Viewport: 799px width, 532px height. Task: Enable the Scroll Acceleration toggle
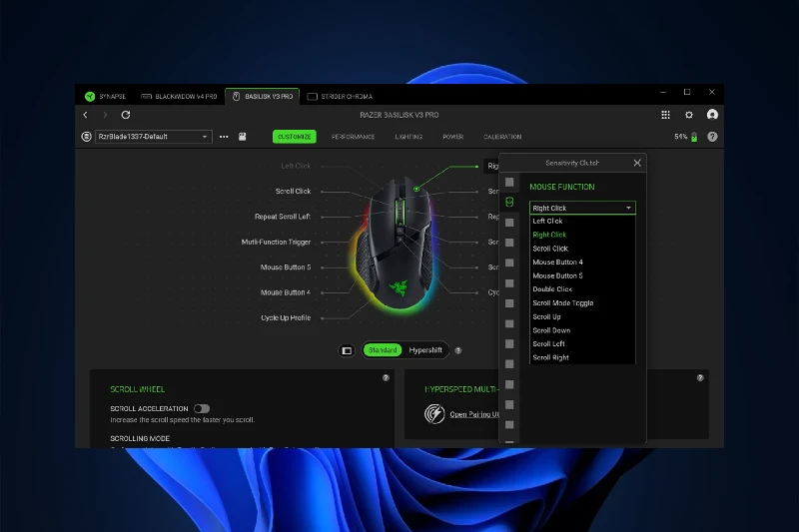(x=202, y=408)
